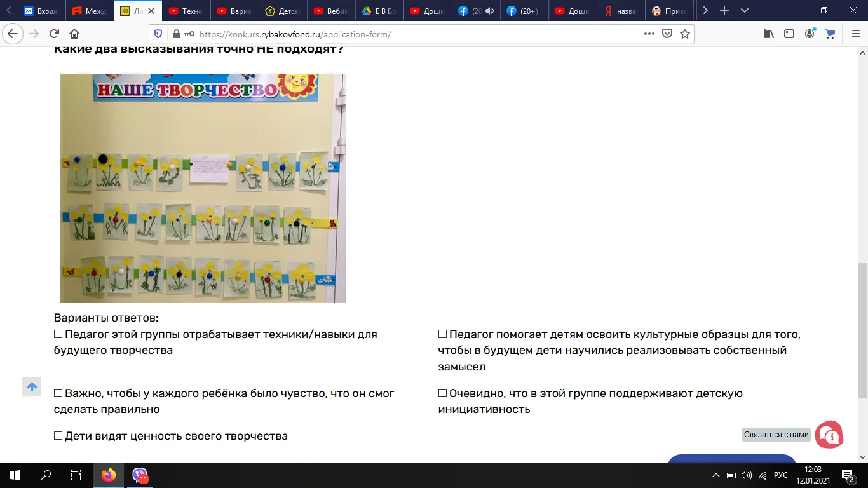The image size is (868, 488).
Task: Switch to the Техно YouTube tab
Action: [186, 11]
